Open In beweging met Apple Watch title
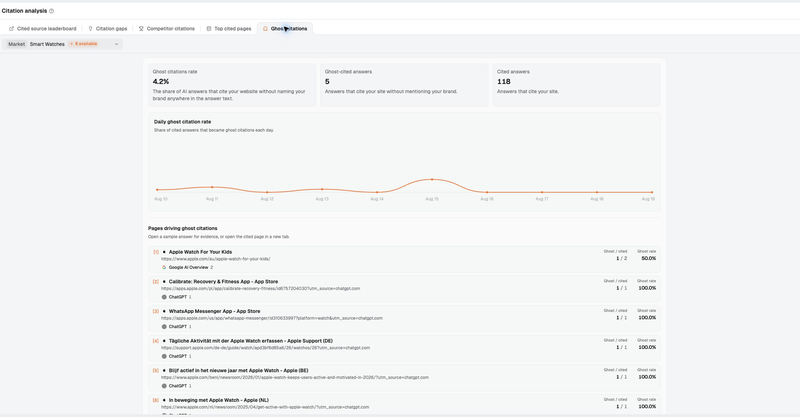 coord(218,400)
